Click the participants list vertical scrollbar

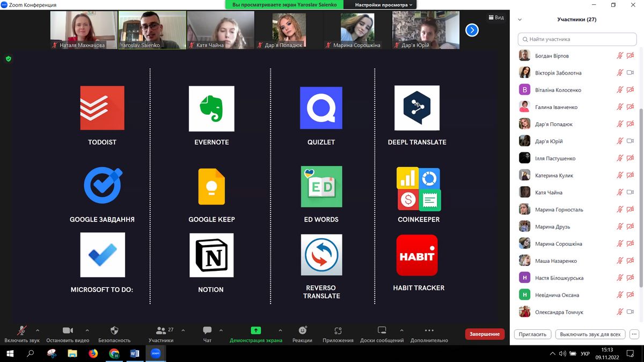click(x=640, y=161)
